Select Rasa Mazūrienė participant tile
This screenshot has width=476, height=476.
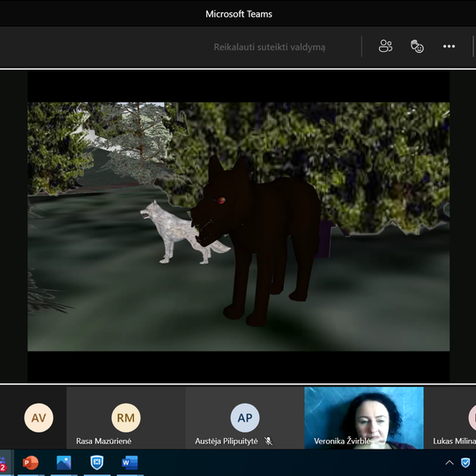[x=126, y=418]
